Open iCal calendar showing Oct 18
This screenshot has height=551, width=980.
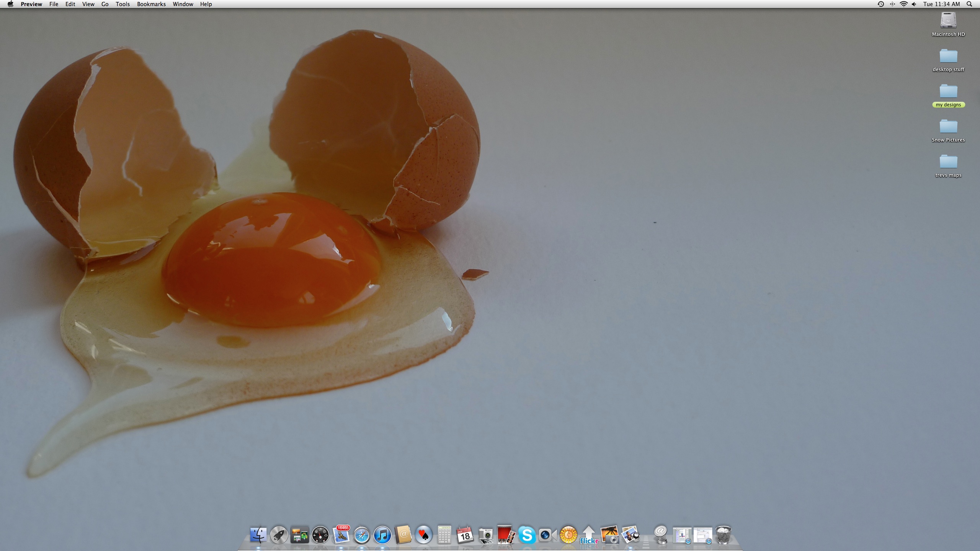pyautogui.click(x=465, y=535)
